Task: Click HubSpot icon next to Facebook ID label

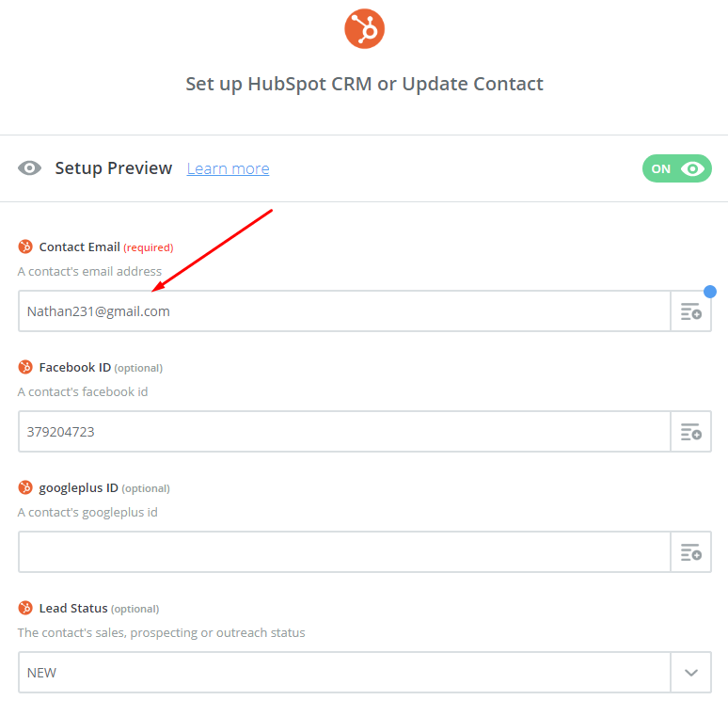Action: pos(25,368)
